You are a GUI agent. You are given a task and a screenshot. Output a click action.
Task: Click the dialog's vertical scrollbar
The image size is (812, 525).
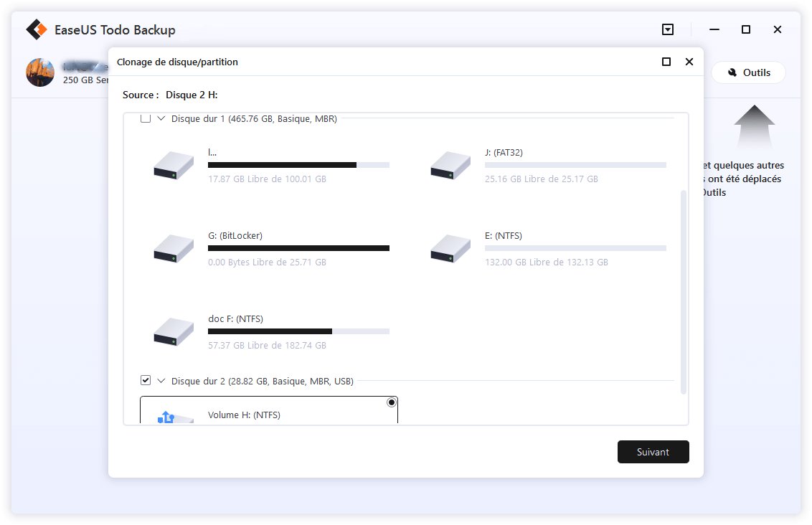click(x=683, y=293)
